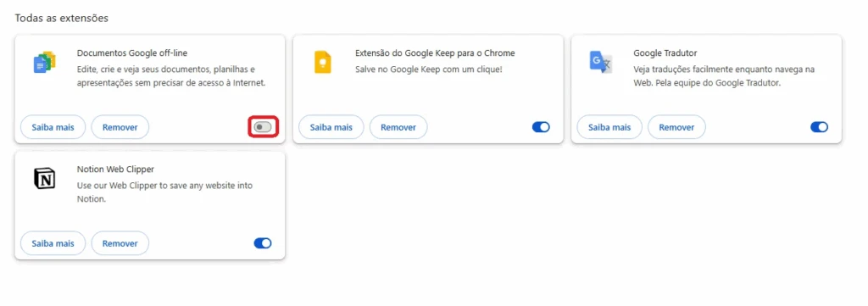The height and width of the screenshot is (306, 868).
Task: Click the Google Keep lightbulb icon
Action: point(322,62)
